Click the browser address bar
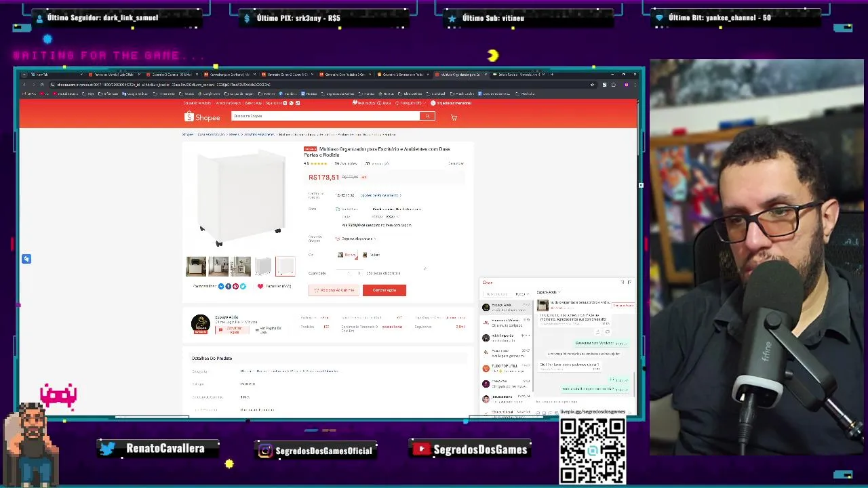Screen dimensions: 868x488 pyautogui.click(x=319, y=85)
